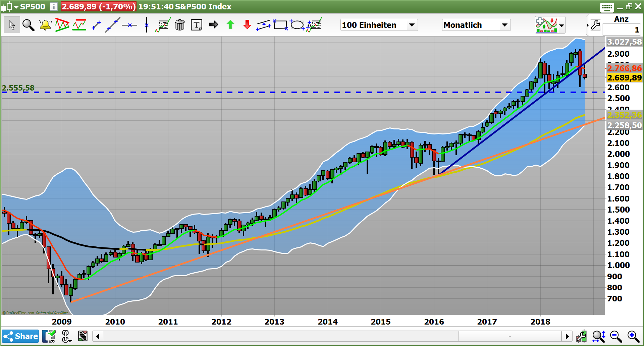Select the vertical line tool
Screen dimensions: 644x346
coord(147,25)
